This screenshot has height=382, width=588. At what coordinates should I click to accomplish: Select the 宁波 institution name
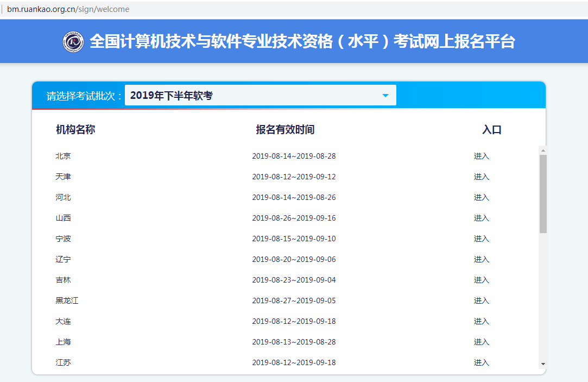(x=63, y=239)
